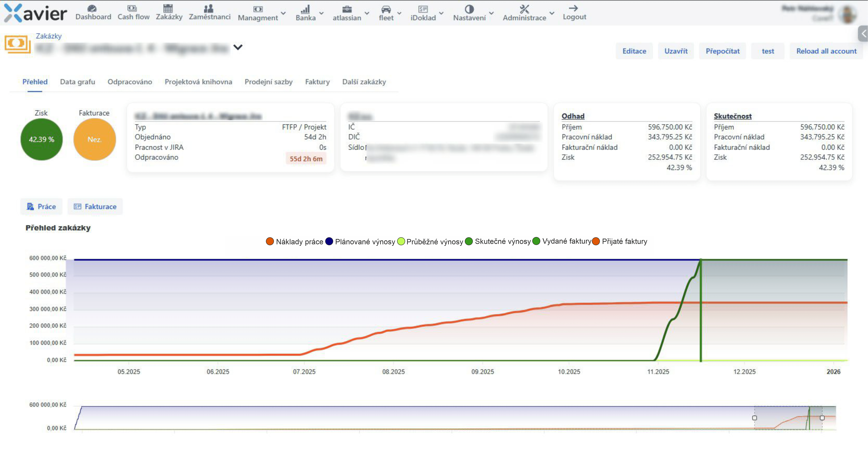Screen dimensions: 868x465
Task: Switch to the Data grafu tab
Action: [x=77, y=82]
